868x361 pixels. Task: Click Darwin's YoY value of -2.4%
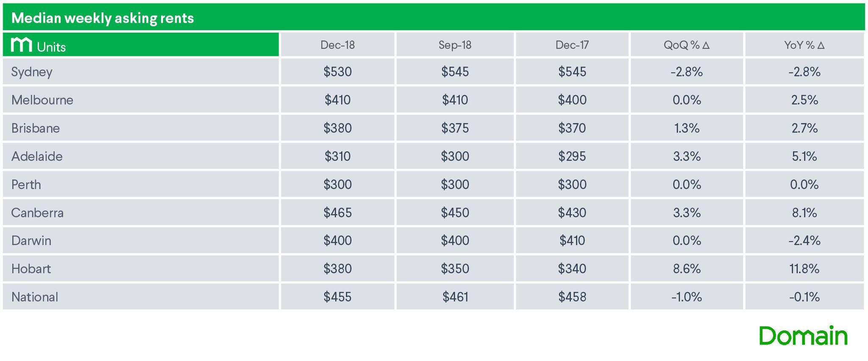coord(804,241)
